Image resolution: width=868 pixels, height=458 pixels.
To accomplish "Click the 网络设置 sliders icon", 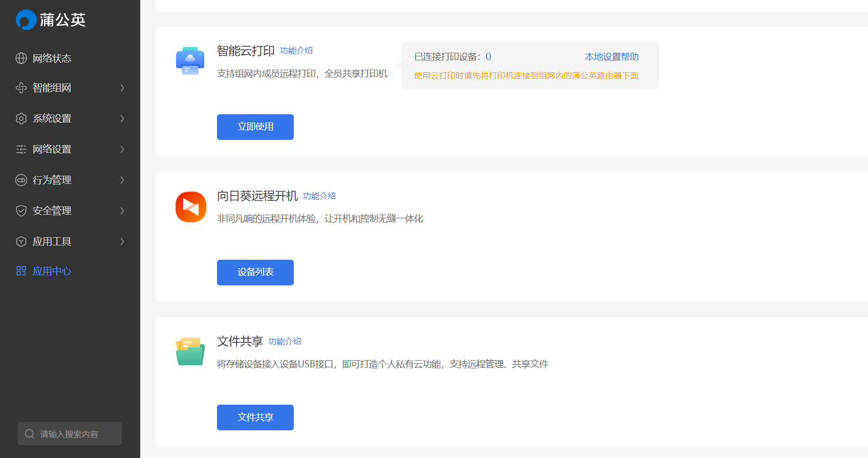I will click(21, 149).
